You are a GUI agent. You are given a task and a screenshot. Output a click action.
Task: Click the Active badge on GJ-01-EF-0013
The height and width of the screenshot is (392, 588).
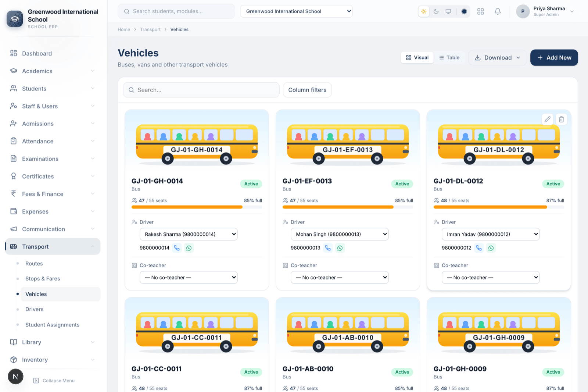[x=402, y=184]
